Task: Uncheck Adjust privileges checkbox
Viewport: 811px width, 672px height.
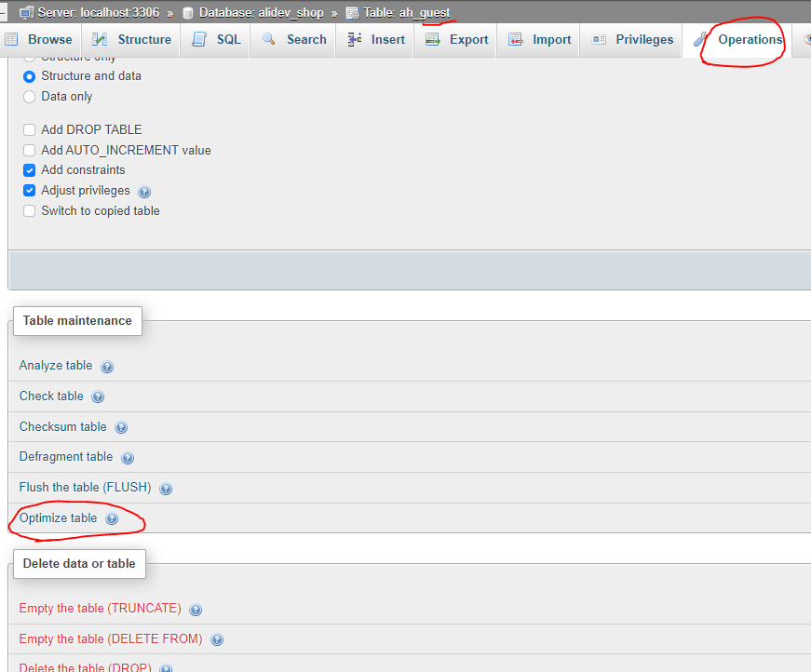Action: (x=30, y=191)
